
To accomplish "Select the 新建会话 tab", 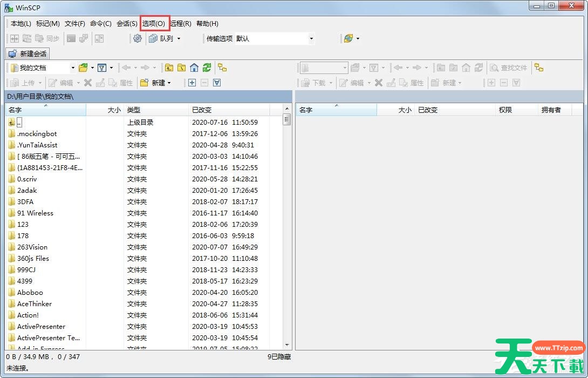I will pos(28,53).
